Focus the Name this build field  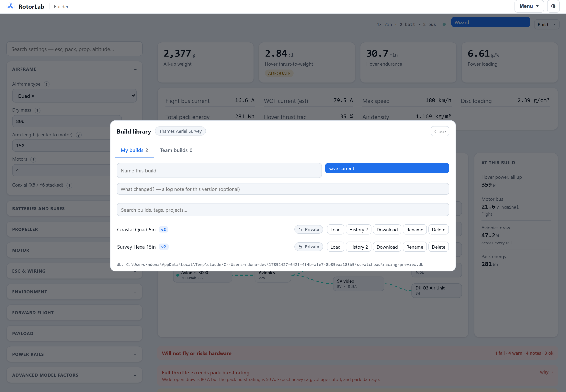pos(219,170)
